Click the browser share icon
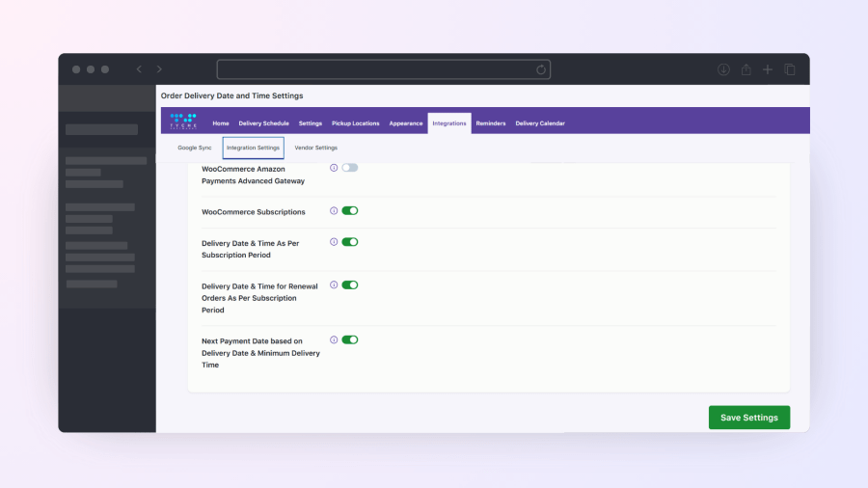Viewport: 868px width, 488px height. click(746, 69)
